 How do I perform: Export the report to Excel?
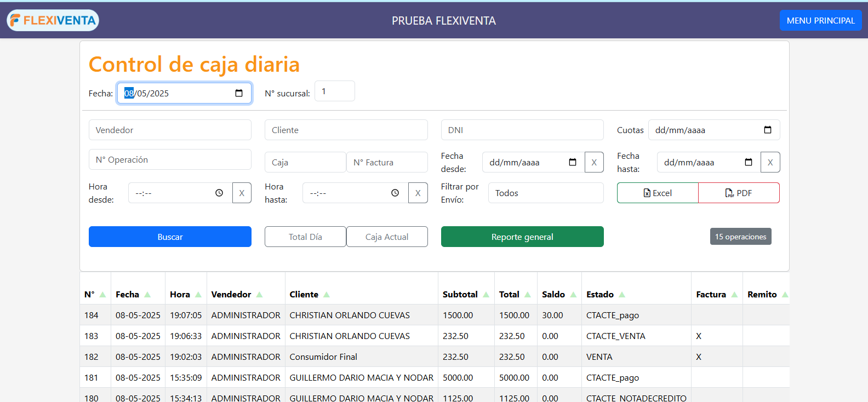point(658,193)
